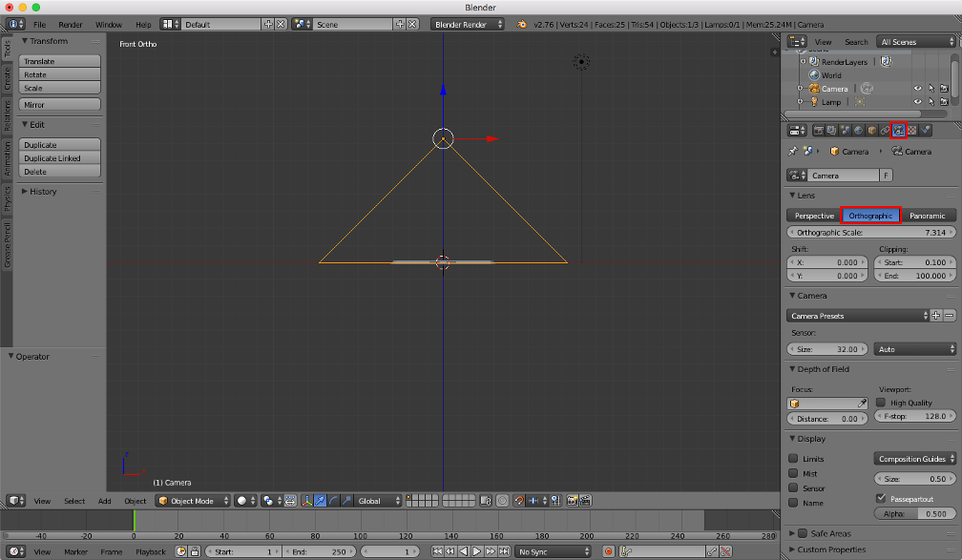Click the Display Size 0.50 slider
Image resolution: width=962 pixels, height=560 pixels.
914,478
